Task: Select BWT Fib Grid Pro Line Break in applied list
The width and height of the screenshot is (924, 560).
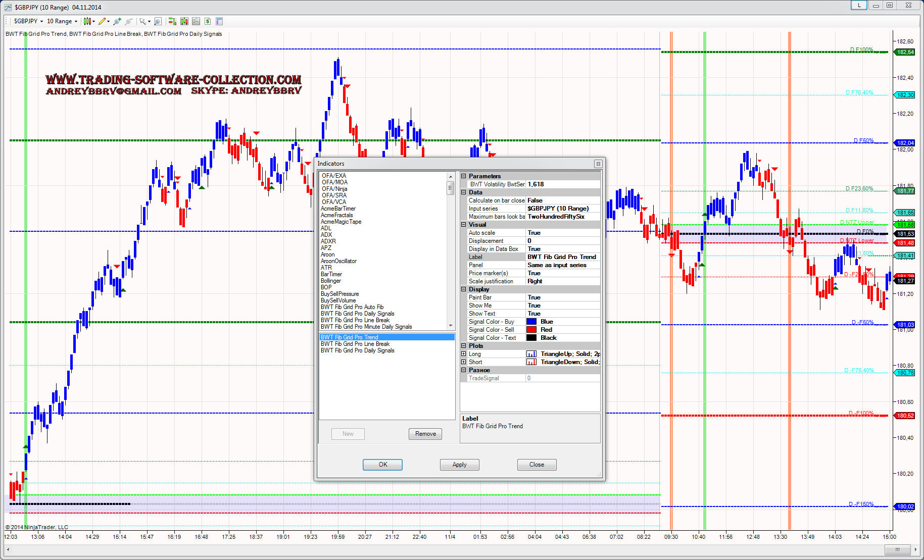Action: click(355, 344)
